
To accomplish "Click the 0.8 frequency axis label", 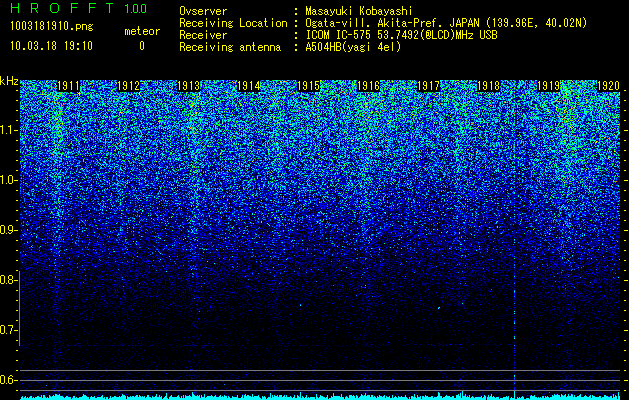I will coord(8,280).
